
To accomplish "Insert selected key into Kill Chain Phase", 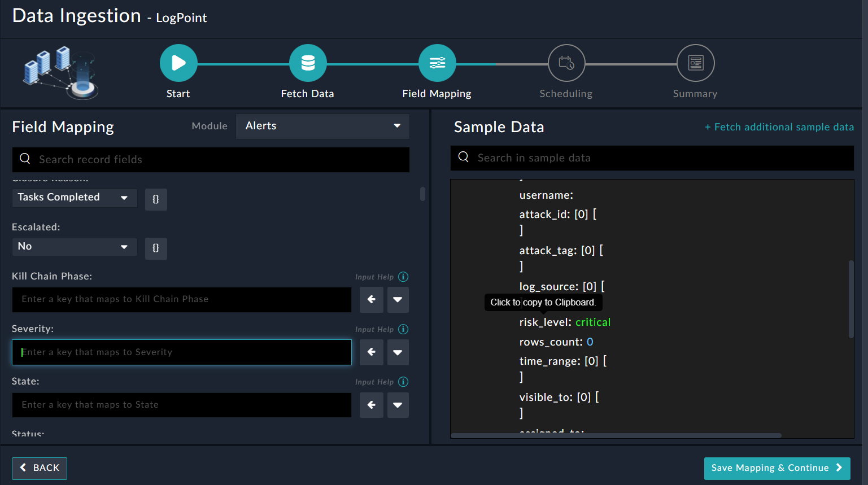I will point(372,299).
